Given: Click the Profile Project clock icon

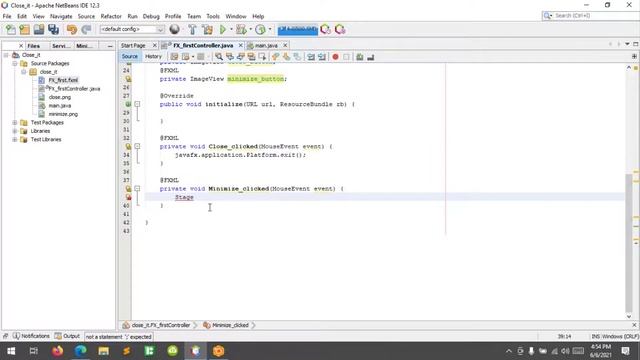Looking at the screenshot, I should click(260, 29).
